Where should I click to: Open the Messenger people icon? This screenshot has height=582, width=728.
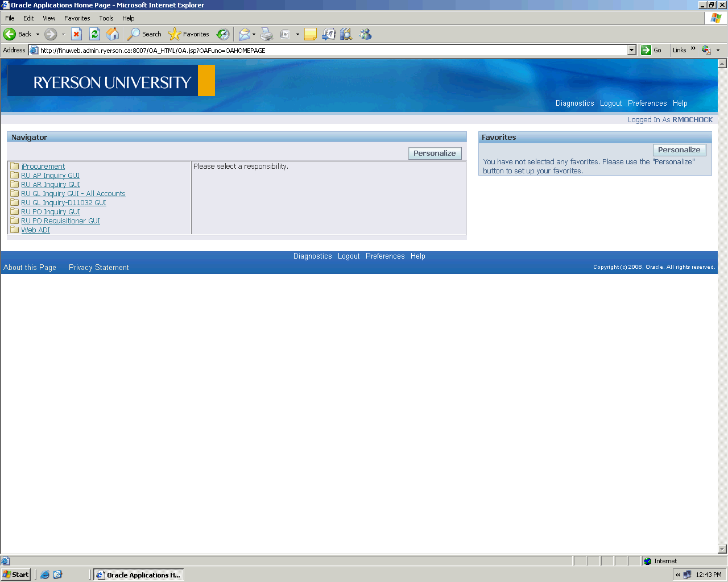pos(365,34)
